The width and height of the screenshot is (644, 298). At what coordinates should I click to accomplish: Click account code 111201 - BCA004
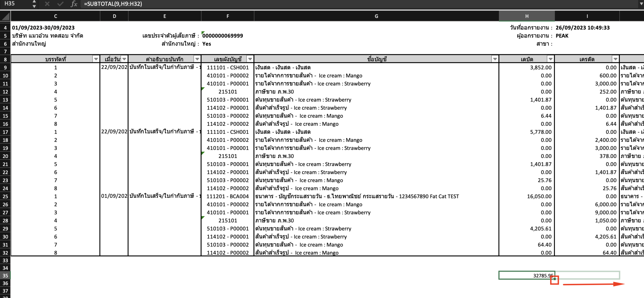point(228,196)
